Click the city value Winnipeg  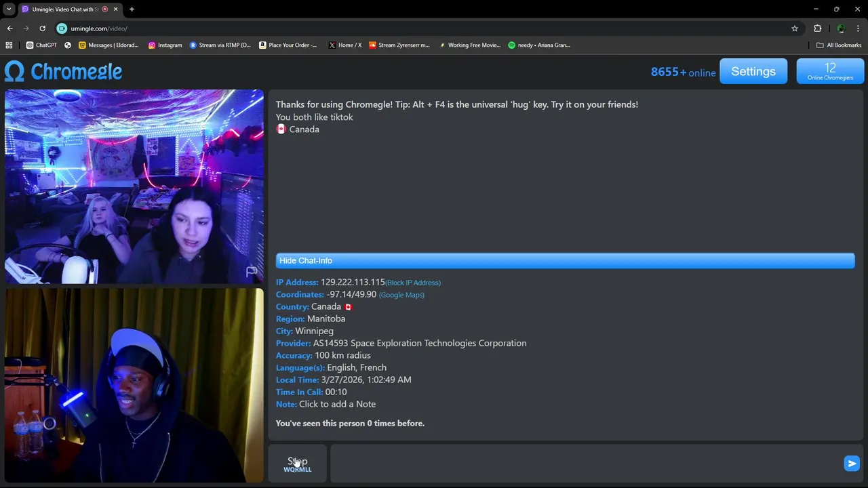pos(314,331)
